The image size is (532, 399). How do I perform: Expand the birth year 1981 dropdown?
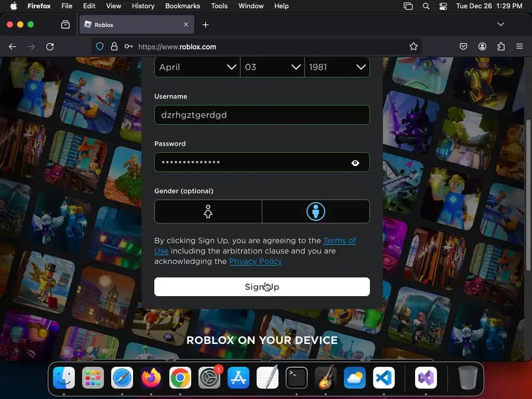[x=337, y=67]
